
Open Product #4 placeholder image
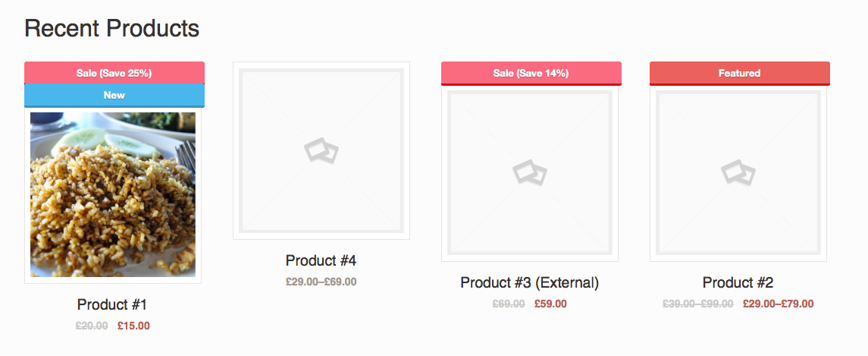click(321, 151)
